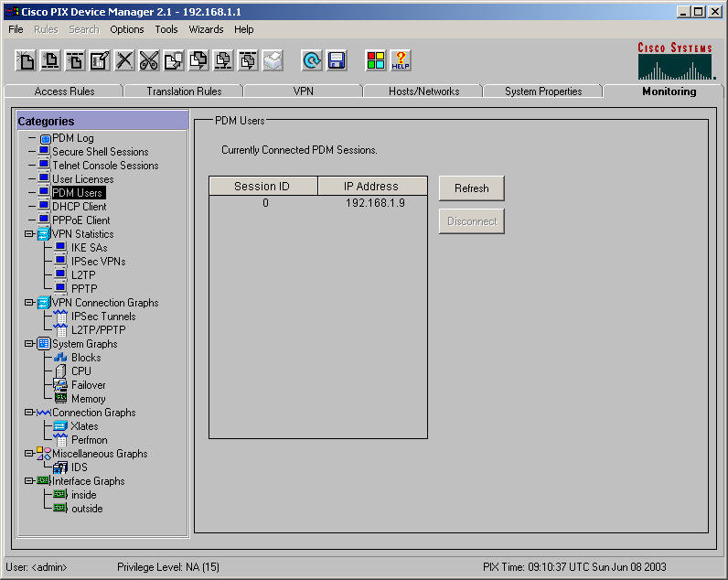The width and height of the screenshot is (728, 580).
Task: Click the four colored squares legend icon
Action: 376,60
